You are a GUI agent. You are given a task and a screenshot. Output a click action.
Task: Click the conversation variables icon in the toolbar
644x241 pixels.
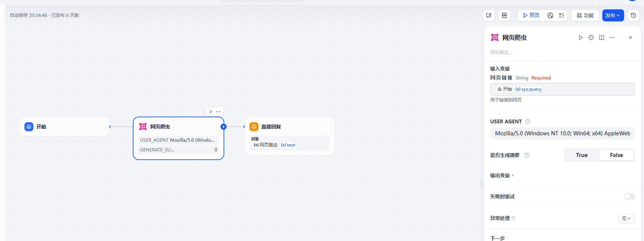coord(489,15)
